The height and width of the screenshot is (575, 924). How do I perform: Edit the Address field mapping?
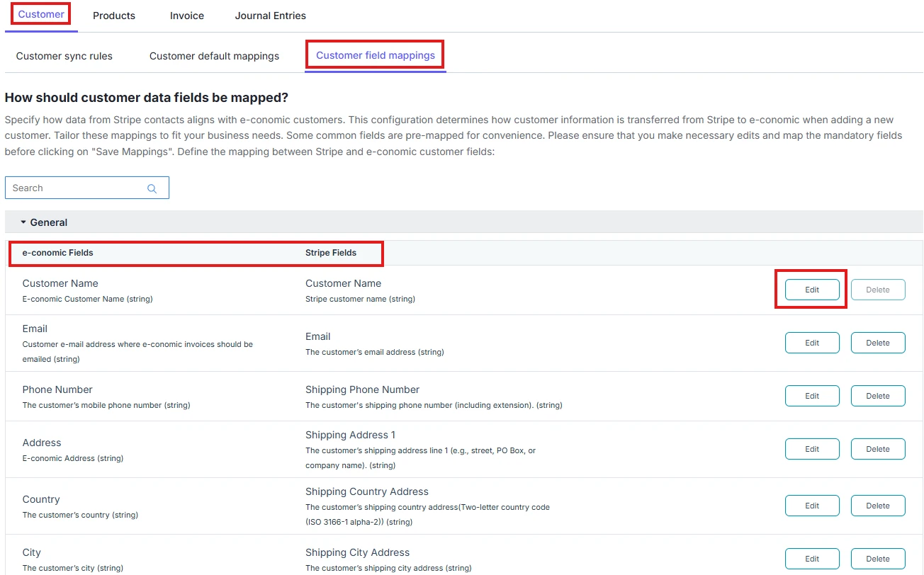812,449
